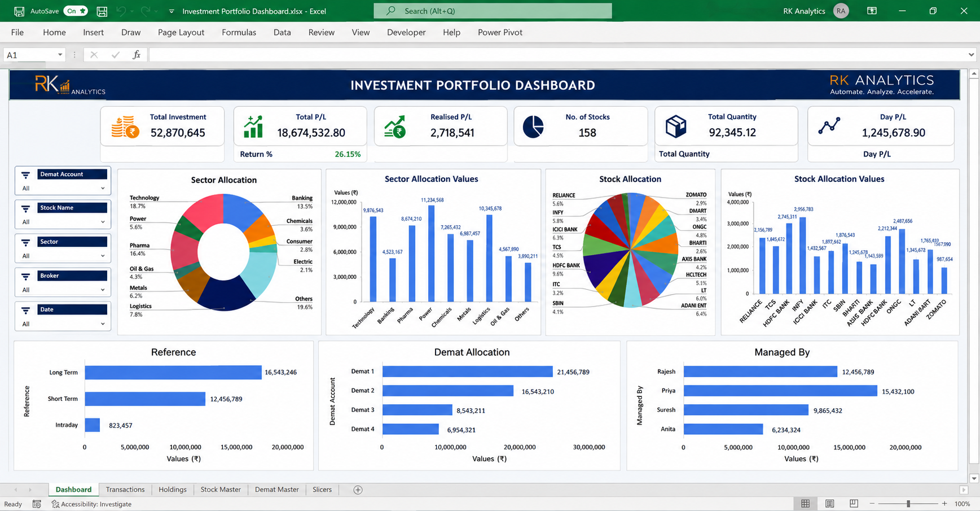Click the Total Quantity box icon

(675, 127)
